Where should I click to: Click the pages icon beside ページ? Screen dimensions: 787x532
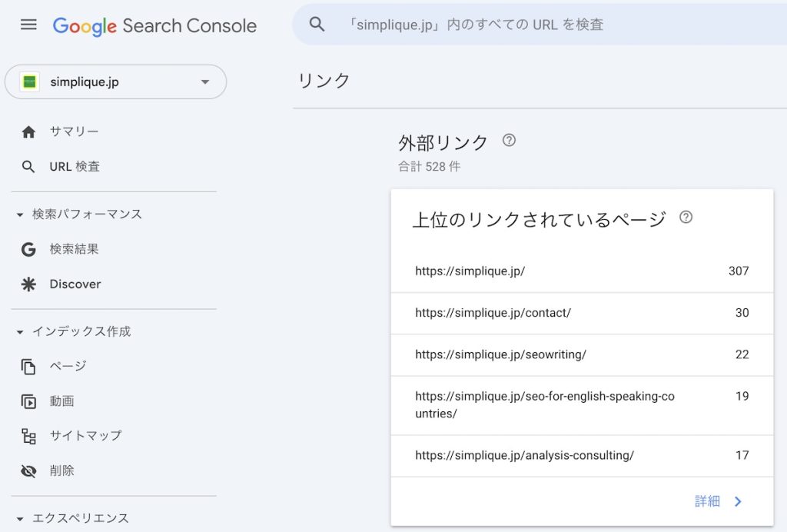(x=28, y=367)
